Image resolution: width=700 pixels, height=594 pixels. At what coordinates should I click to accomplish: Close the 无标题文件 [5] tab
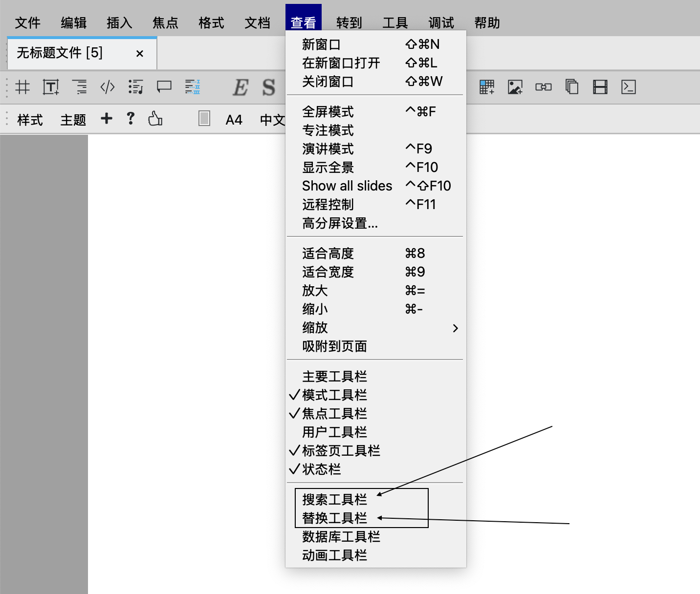[140, 54]
